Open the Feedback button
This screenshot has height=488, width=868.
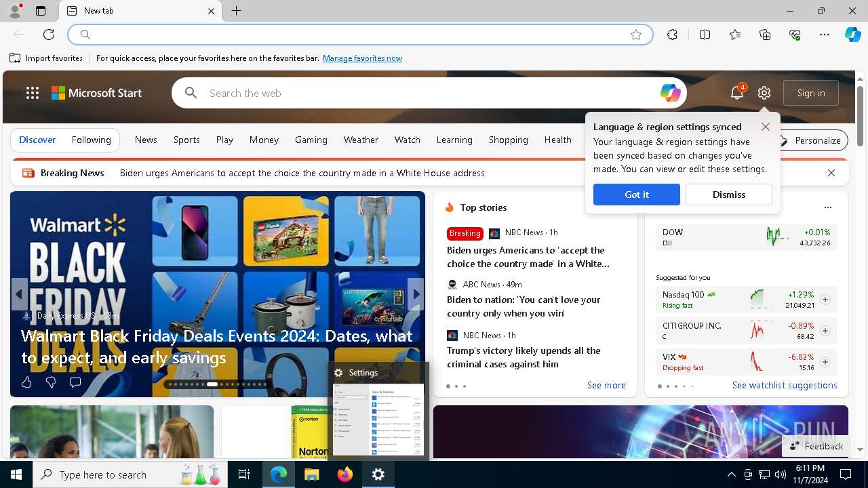pyautogui.click(x=816, y=446)
